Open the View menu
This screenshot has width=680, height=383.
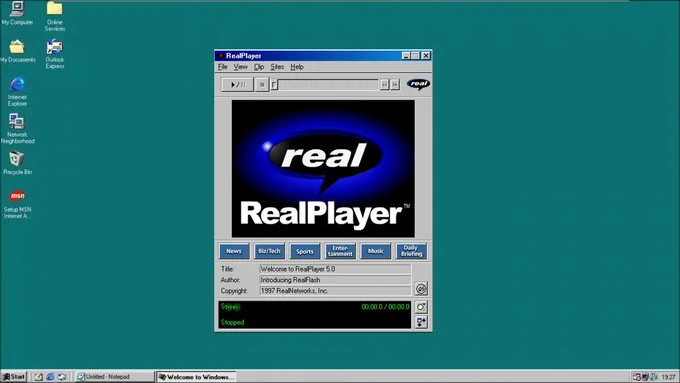(x=240, y=67)
